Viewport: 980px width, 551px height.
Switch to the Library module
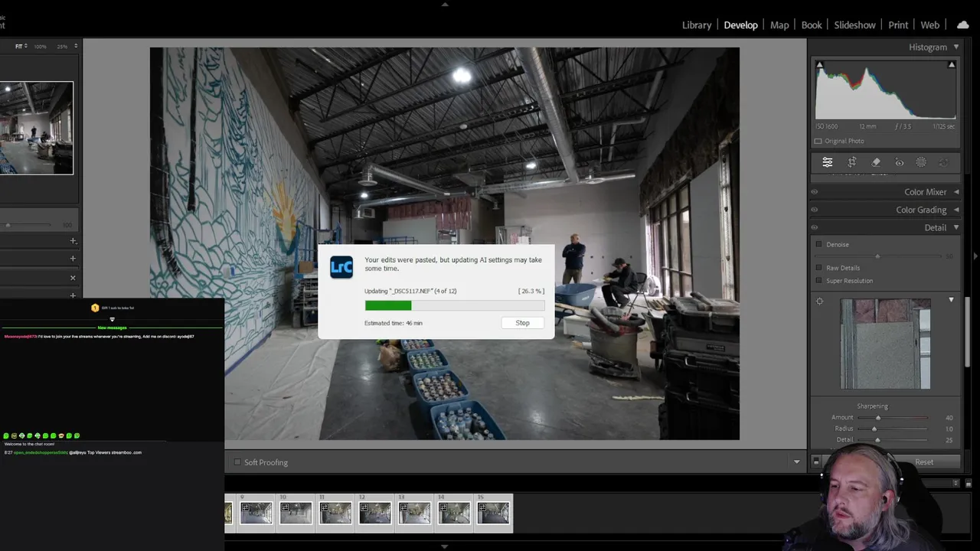coord(697,25)
